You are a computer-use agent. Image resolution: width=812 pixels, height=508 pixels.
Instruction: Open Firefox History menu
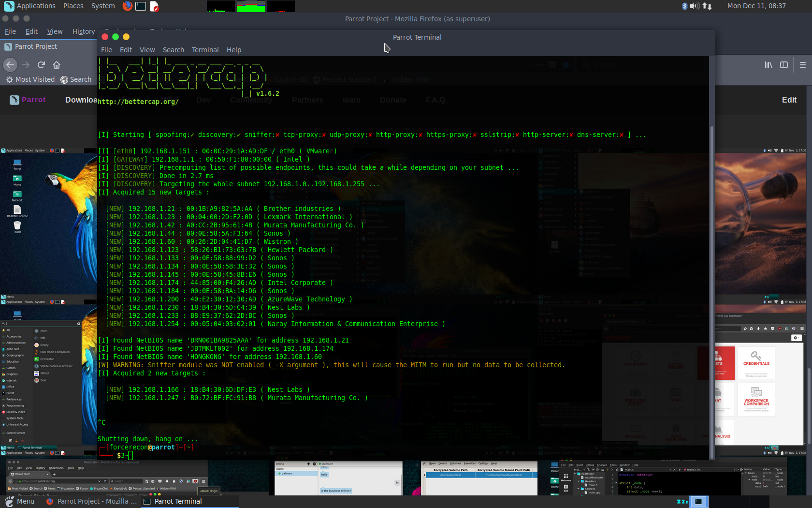coord(84,31)
